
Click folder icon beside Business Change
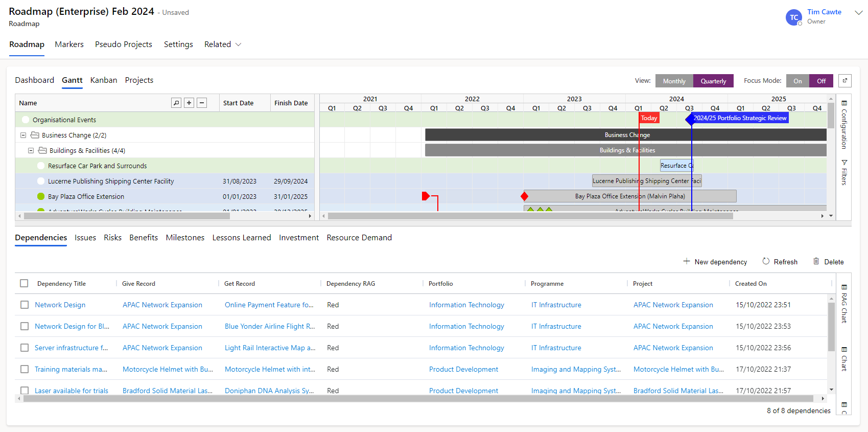(35, 135)
